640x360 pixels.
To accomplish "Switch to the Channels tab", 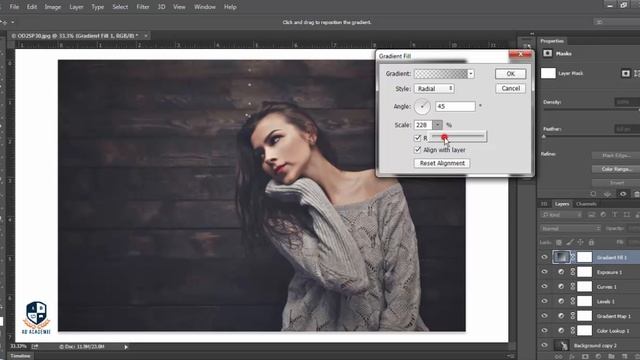I will [x=586, y=204].
